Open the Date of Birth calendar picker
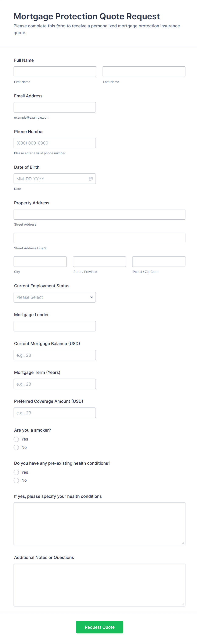 point(91,179)
